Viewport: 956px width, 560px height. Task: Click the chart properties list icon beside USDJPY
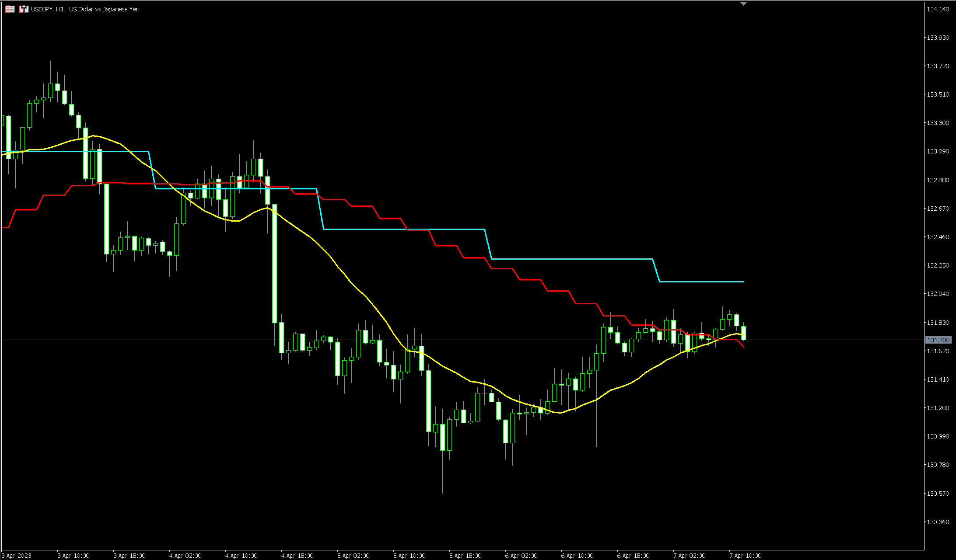pyautogui.click(x=9, y=9)
